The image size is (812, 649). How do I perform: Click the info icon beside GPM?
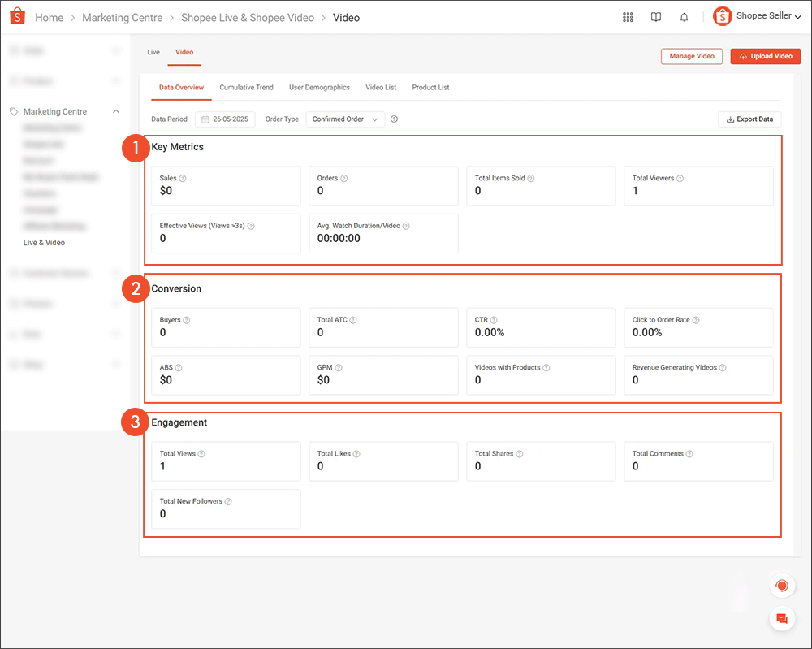(339, 368)
